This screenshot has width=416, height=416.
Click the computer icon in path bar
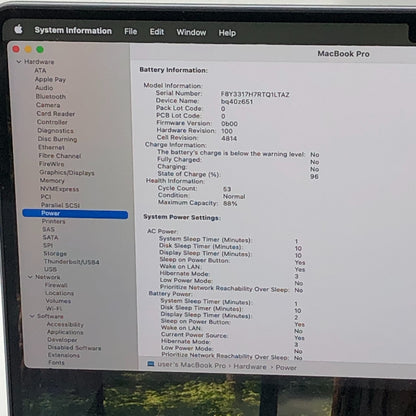151,364
